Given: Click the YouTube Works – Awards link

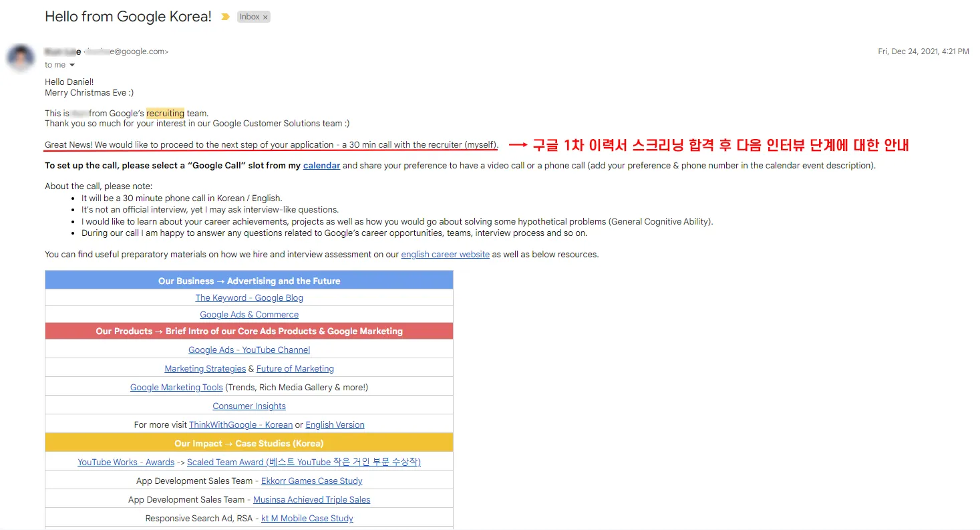Looking at the screenshot, I should pos(126,462).
